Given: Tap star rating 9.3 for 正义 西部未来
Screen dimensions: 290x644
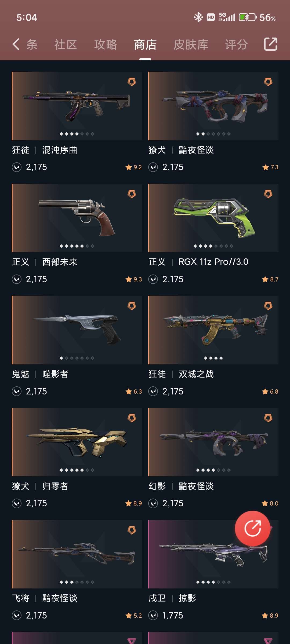Looking at the screenshot, I should pyautogui.click(x=134, y=279).
